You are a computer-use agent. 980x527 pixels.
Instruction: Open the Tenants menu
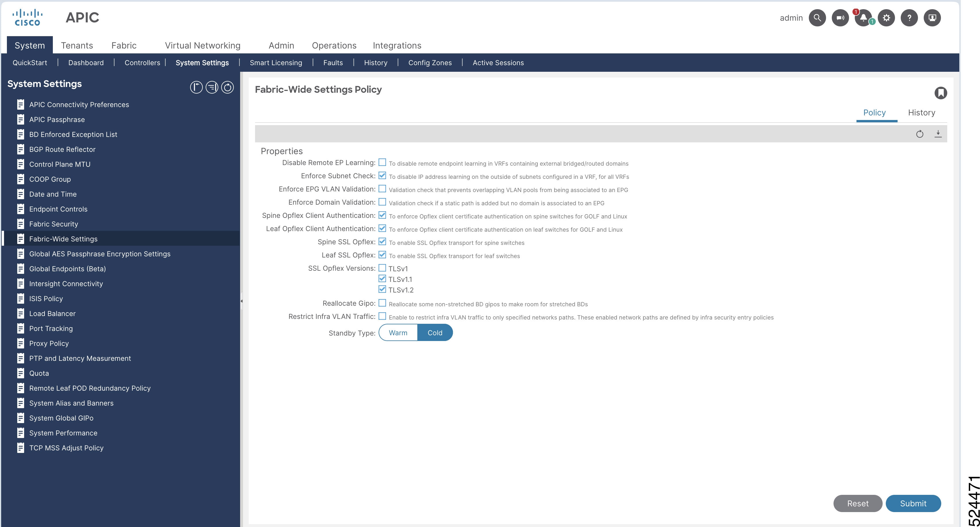77,46
